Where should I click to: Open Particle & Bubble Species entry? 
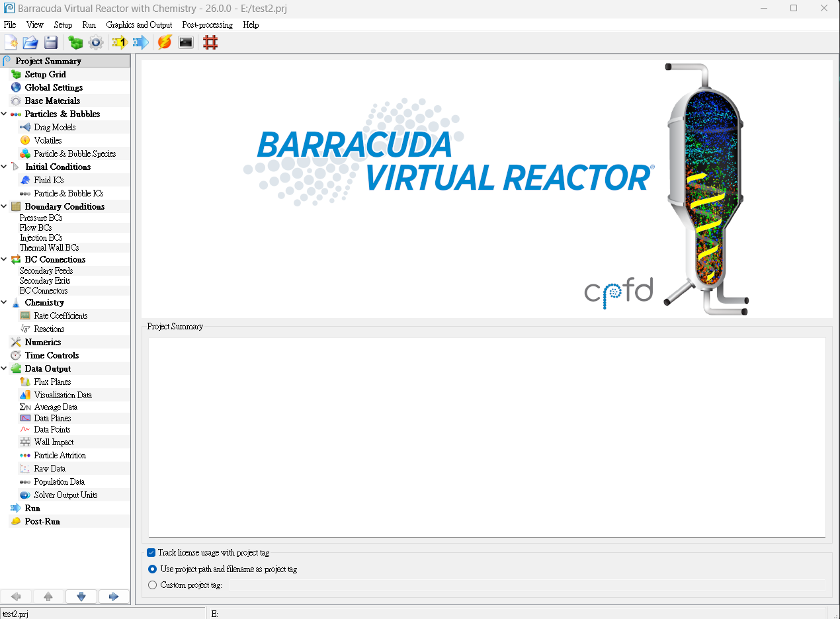pos(75,153)
